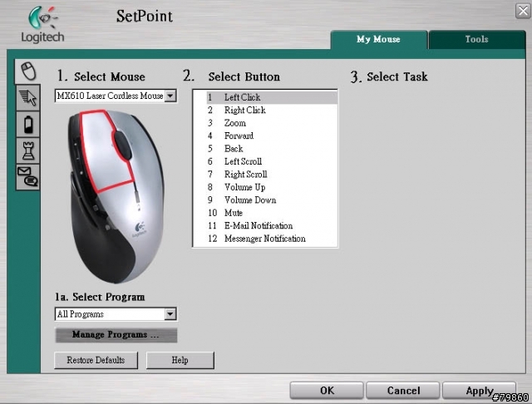Select button 4 Forward

(272, 136)
